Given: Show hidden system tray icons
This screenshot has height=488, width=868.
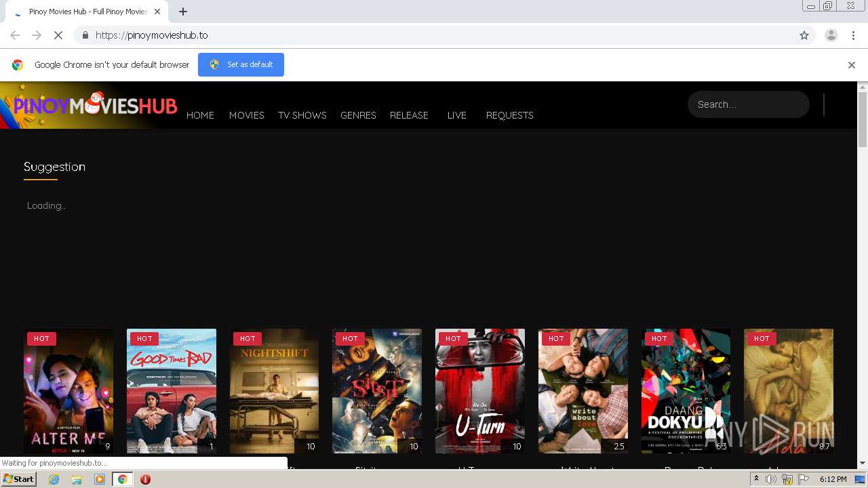Looking at the screenshot, I should pyautogui.click(x=756, y=479).
